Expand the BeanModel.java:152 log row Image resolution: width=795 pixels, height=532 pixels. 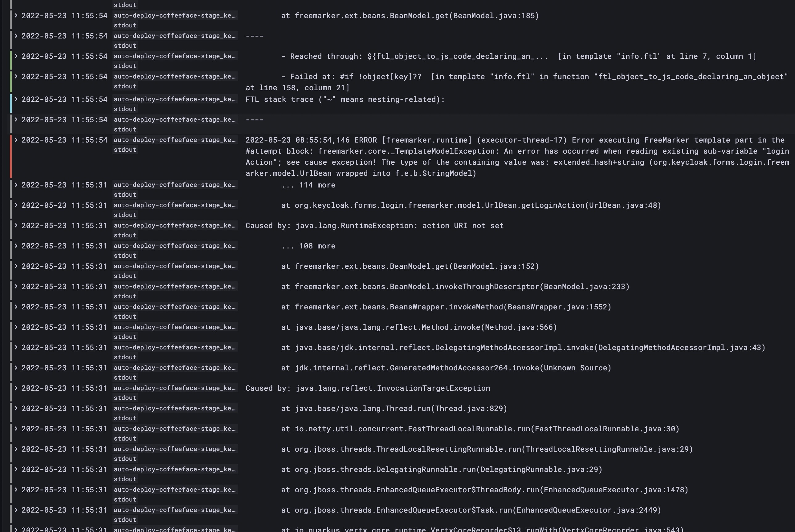coord(16,266)
